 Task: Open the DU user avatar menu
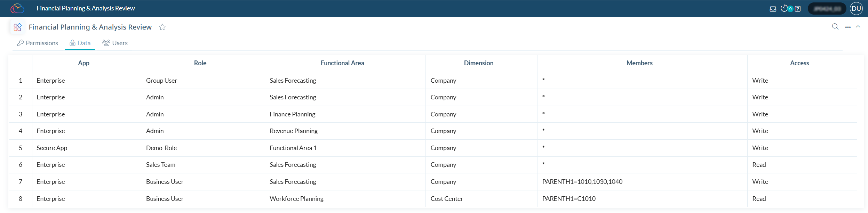coord(856,9)
